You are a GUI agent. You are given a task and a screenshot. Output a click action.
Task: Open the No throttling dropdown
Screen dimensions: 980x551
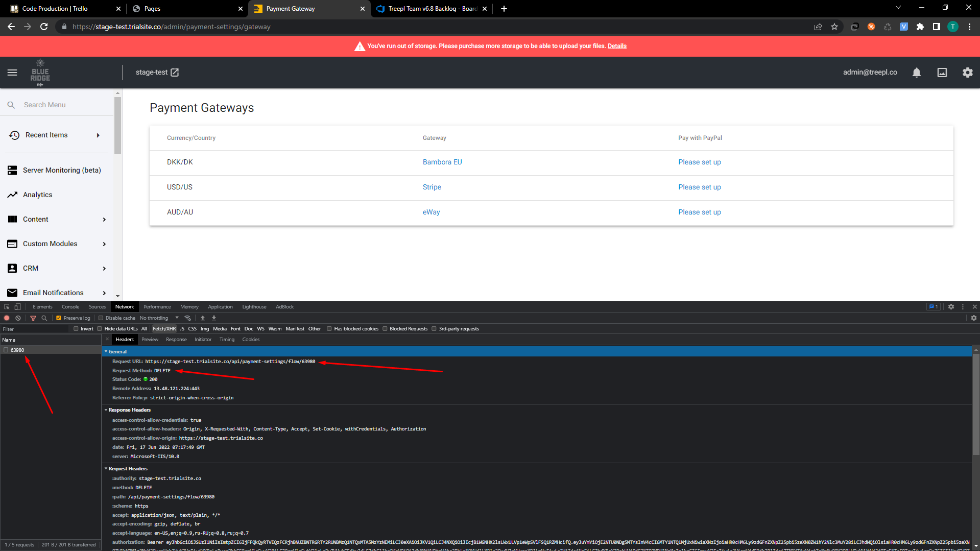(x=159, y=318)
